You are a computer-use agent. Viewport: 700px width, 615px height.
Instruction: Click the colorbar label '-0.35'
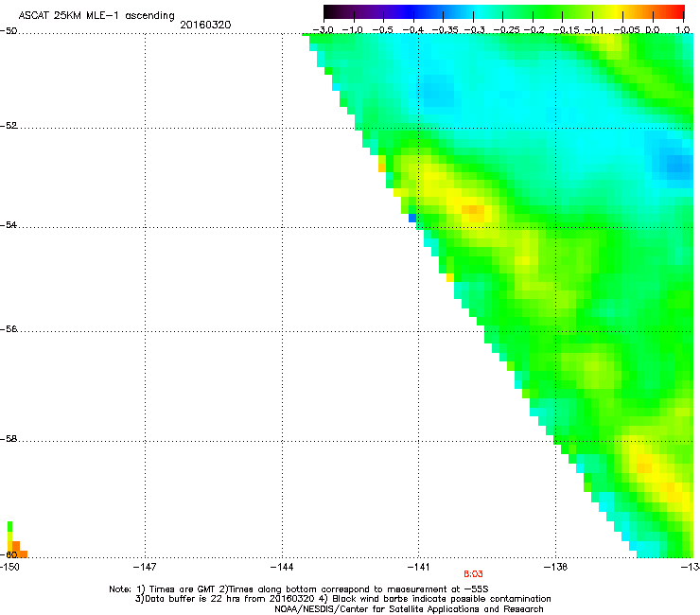(446, 30)
